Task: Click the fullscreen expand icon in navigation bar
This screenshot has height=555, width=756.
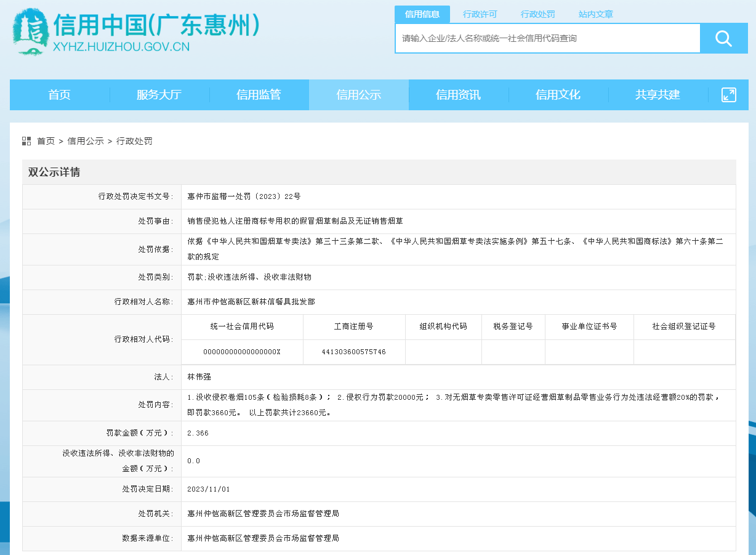Action: coord(728,95)
